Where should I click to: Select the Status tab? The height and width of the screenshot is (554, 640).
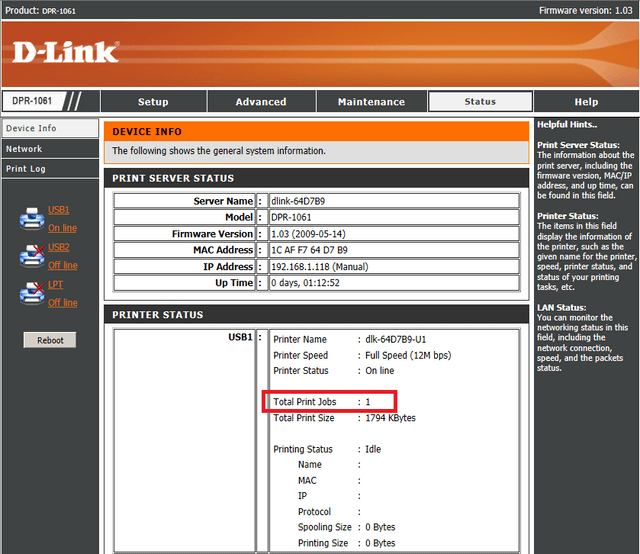(x=480, y=101)
